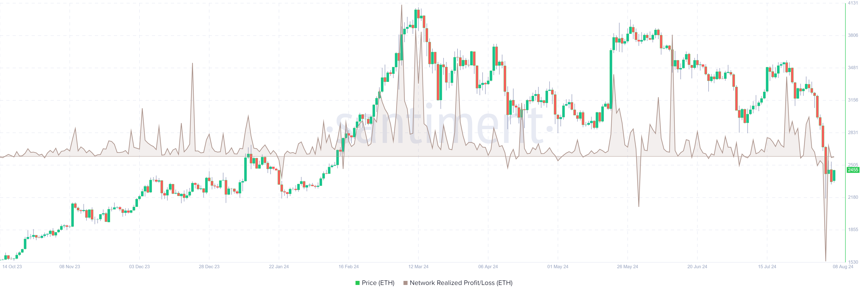Click the 03 Dec 23 date label
The width and height of the screenshot is (868, 294).
click(x=139, y=267)
